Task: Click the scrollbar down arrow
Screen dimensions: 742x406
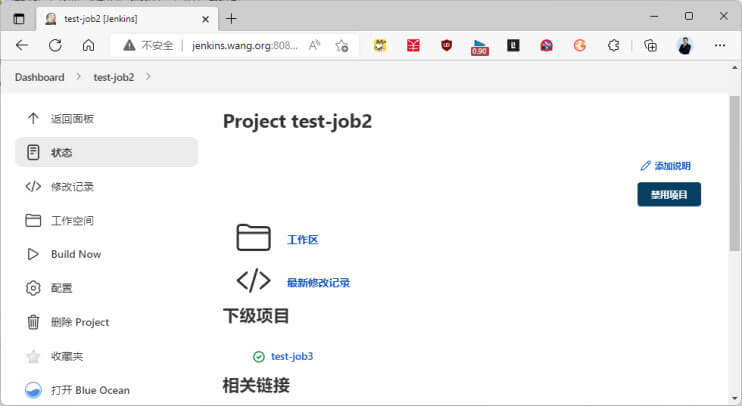Action: (x=734, y=398)
